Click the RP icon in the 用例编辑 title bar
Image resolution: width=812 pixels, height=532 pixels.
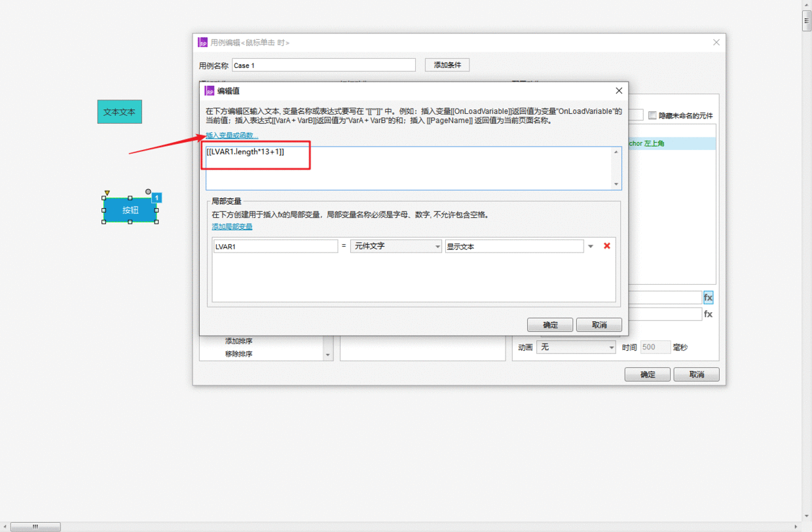tap(203, 42)
